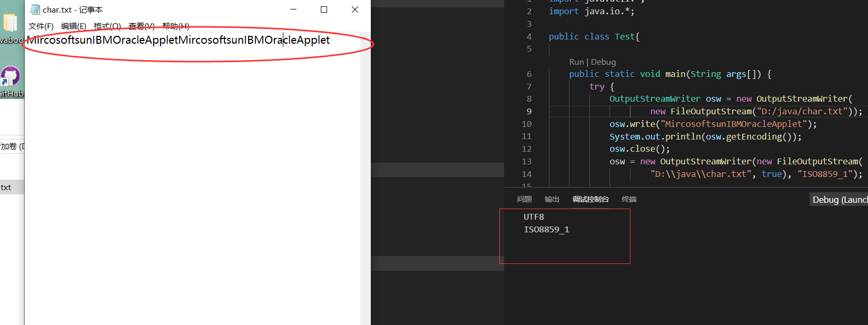Open the 文件(F) menu in Notepad

pos(41,26)
